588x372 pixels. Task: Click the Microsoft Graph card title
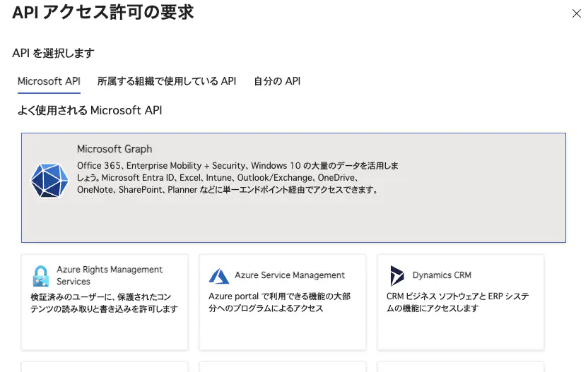114,149
